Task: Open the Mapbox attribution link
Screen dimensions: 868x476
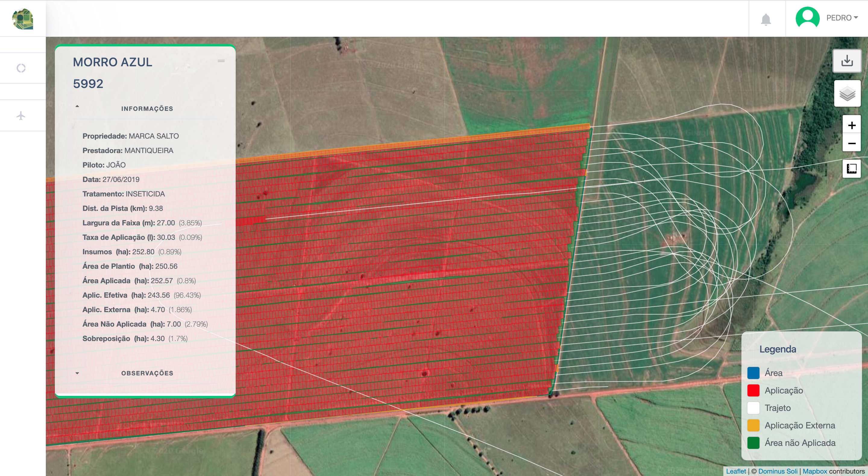Action: pos(814,471)
